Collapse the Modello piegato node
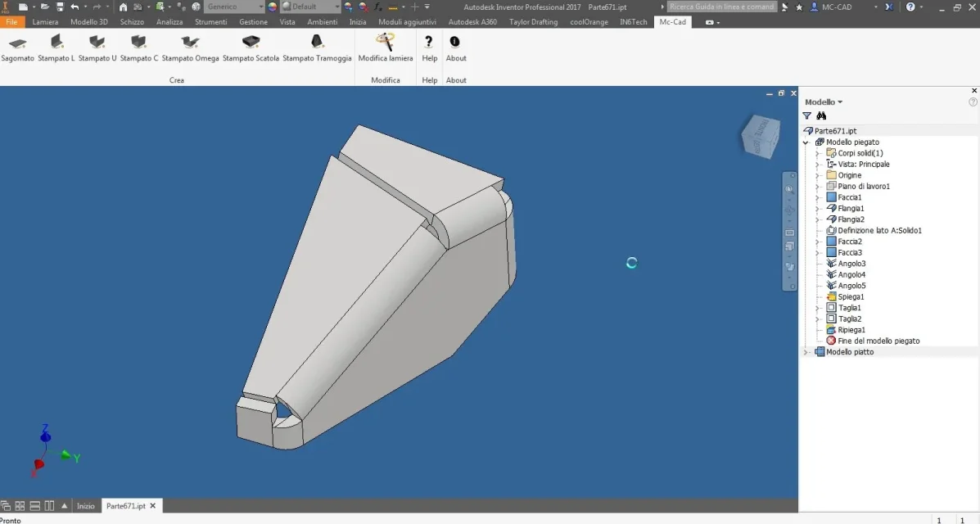Viewport: 980px width, 524px height. [x=806, y=142]
